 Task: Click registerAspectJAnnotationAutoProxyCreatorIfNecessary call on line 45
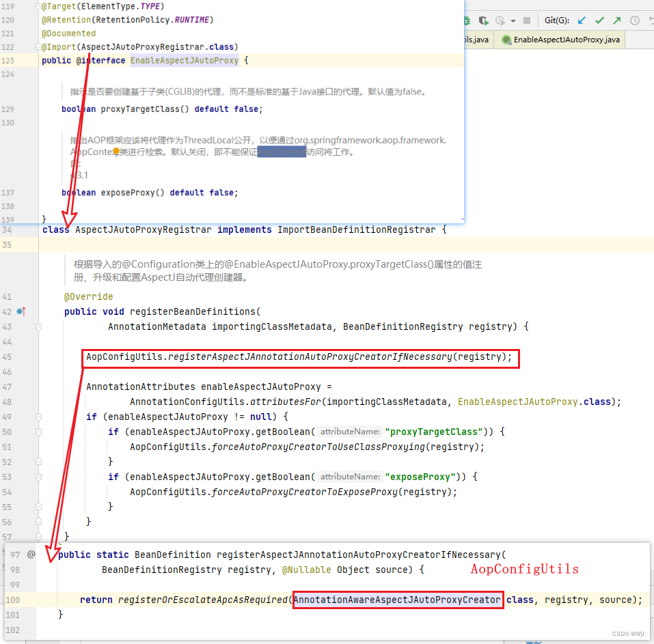point(310,356)
